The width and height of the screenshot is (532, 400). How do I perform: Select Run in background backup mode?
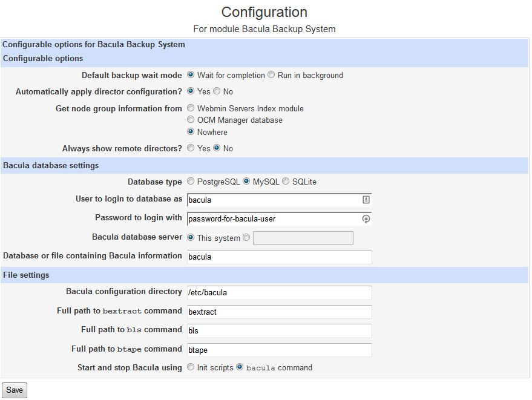[x=271, y=74]
